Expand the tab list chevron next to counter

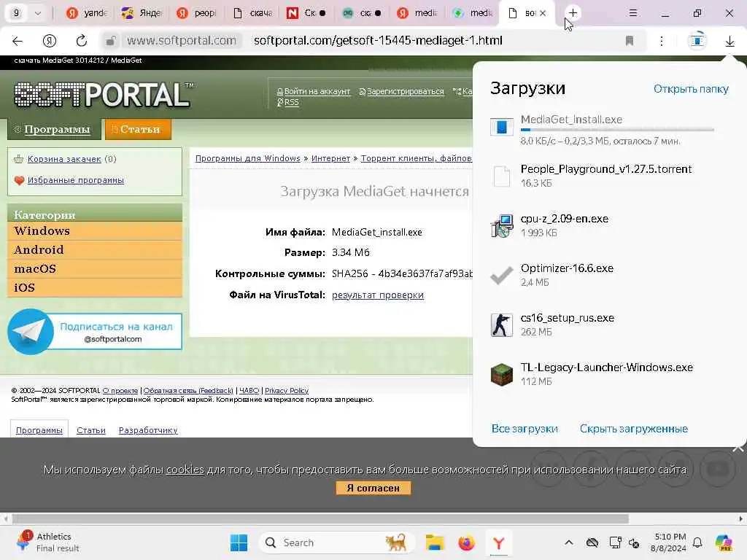click(x=38, y=13)
